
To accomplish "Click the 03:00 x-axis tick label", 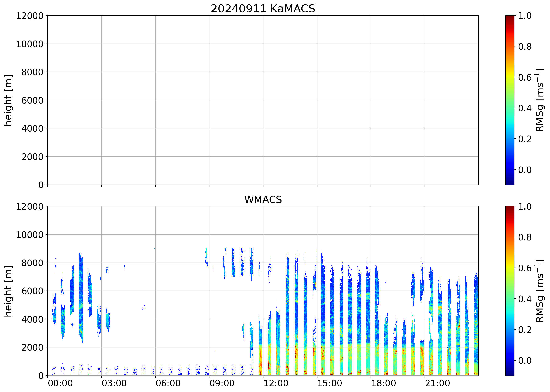I will [x=114, y=383].
